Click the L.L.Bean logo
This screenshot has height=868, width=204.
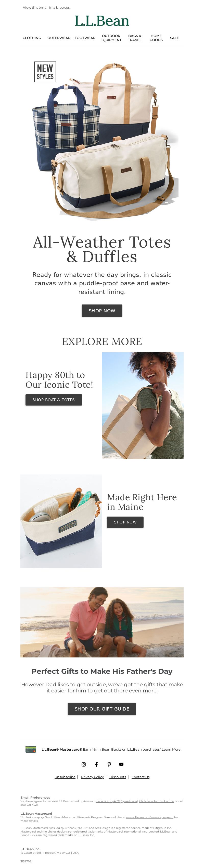tap(102, 21)
